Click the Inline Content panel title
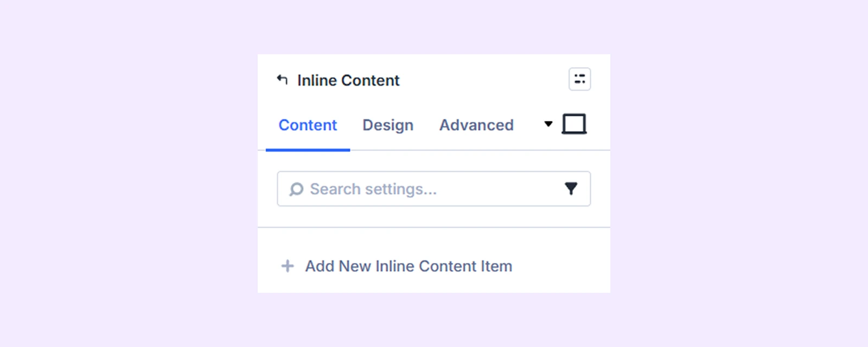Screen dimensions: 868x347 tap(348, 80)
